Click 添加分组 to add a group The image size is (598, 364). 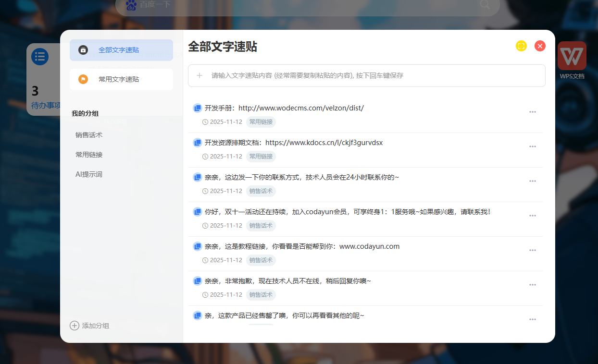click(90, 326)
